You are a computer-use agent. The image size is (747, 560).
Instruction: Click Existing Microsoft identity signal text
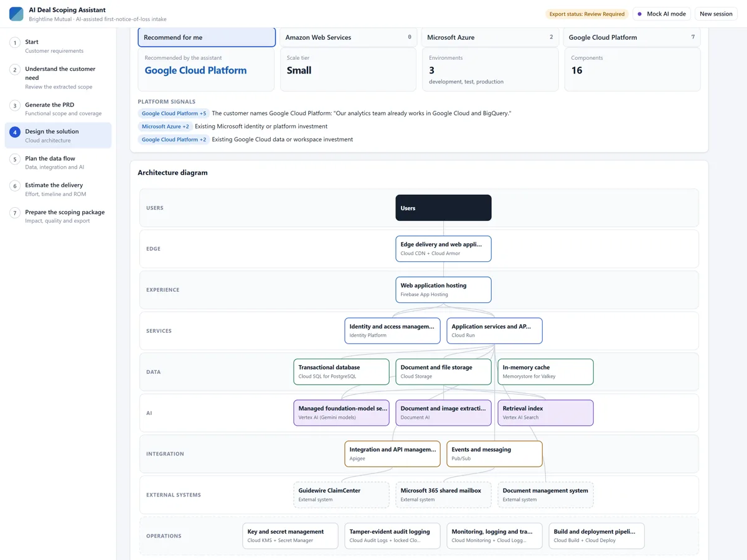coord(261,126)
